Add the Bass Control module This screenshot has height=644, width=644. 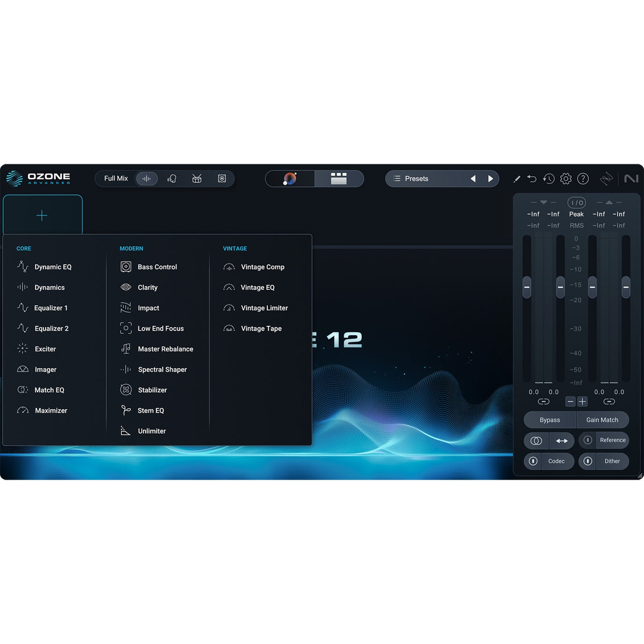(149, 267)
